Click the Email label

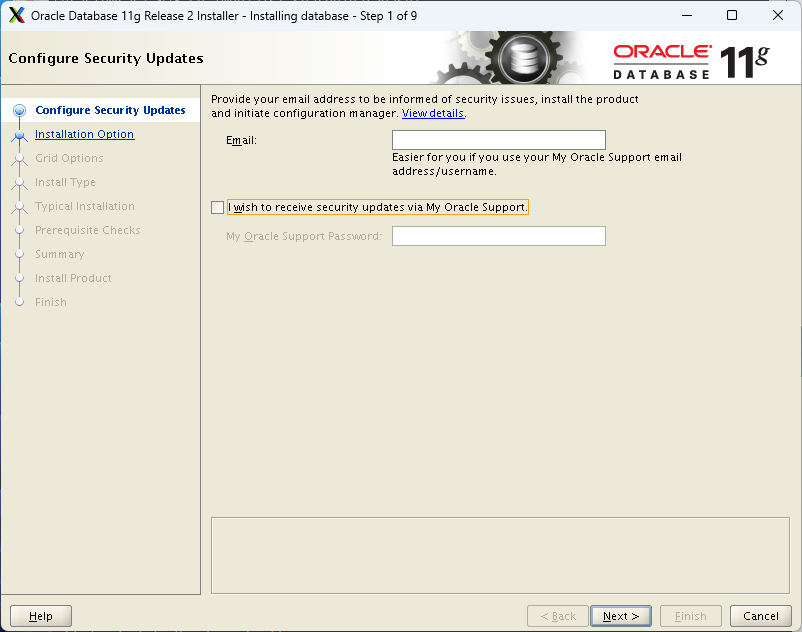tap(241, 140)
